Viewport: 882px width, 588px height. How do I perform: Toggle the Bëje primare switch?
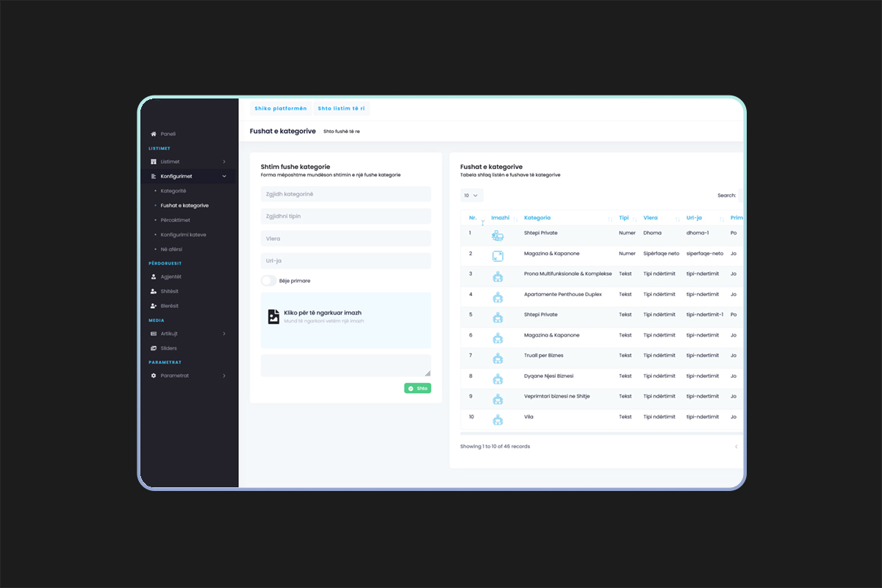pyautogui.click(x=269, y=281)
